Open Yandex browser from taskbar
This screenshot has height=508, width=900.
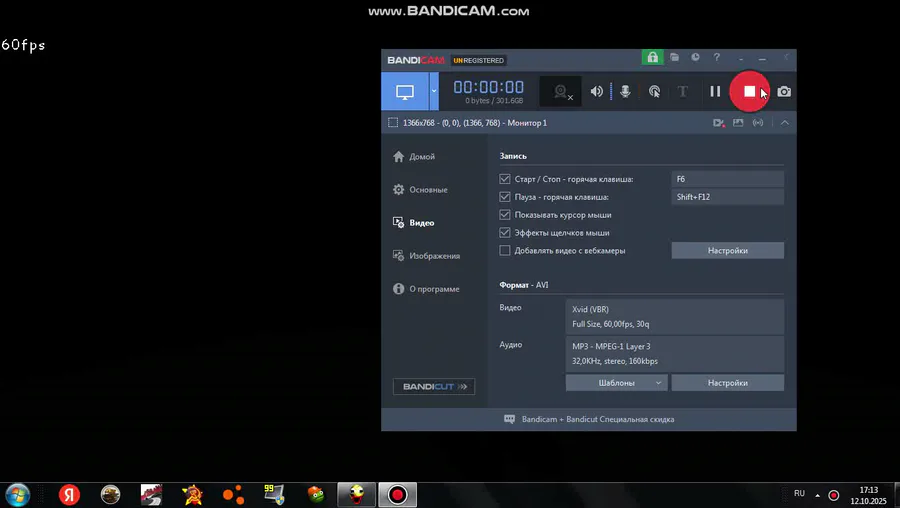coord(69,495)
